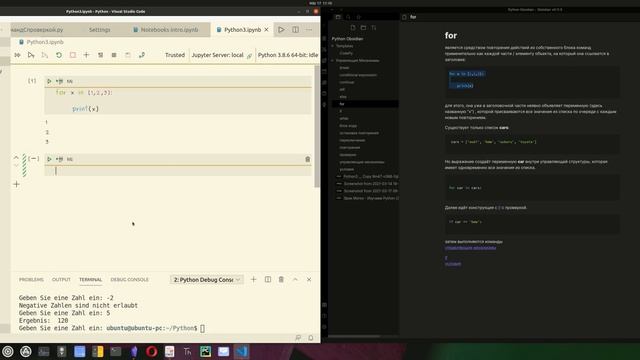This screenshot has width=640, height=360.
Task: Click the notebook vertical scrollbar
Action: (317, 127)
